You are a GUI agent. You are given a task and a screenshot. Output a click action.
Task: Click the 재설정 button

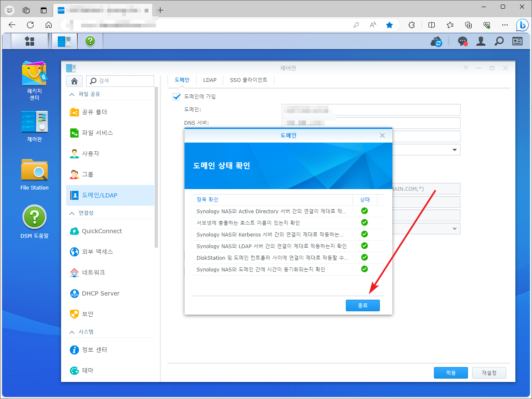tap(489, 373)
